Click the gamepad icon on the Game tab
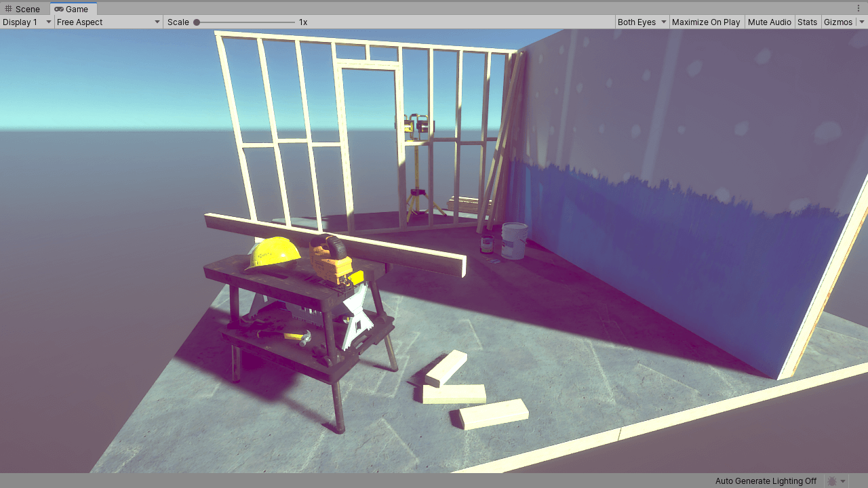The image size is (868, 488). coord(58,9)
